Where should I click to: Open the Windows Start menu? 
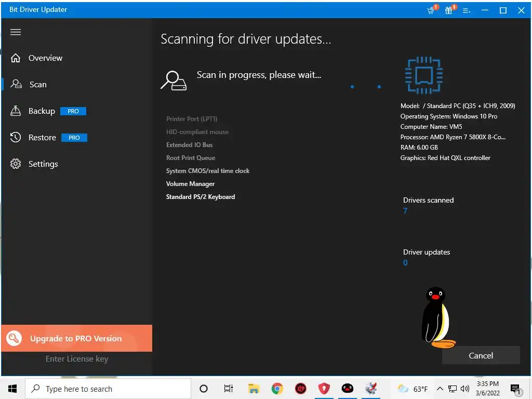[x=12, y=389]
